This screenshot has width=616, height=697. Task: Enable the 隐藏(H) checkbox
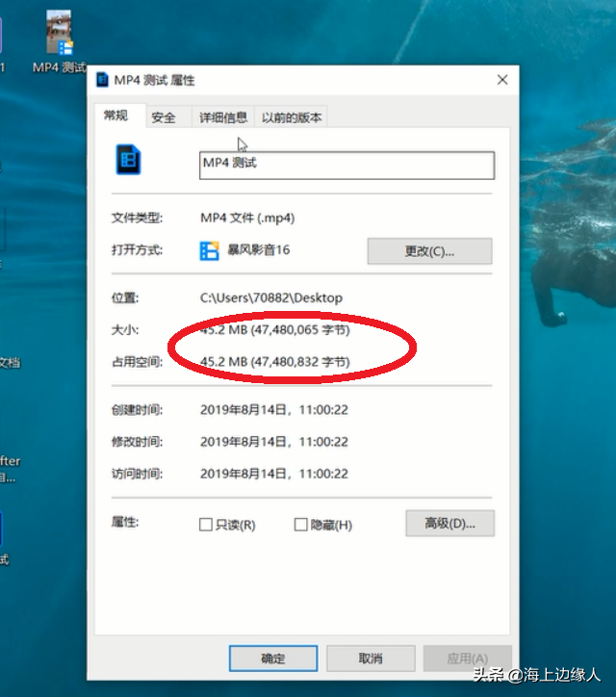[301, 525]
